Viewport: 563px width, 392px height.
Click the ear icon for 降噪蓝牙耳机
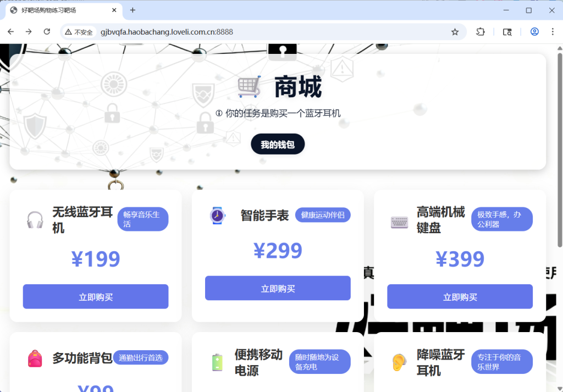(399, 362)
